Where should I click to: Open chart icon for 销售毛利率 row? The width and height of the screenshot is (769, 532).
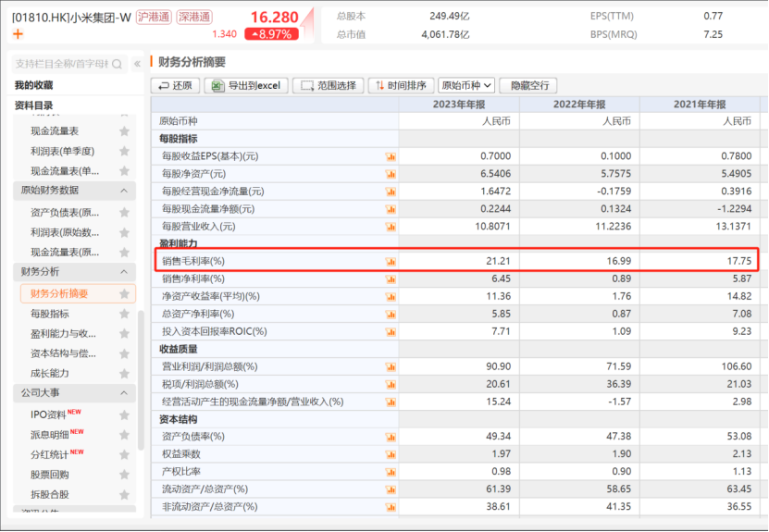[x=391, y=262]
